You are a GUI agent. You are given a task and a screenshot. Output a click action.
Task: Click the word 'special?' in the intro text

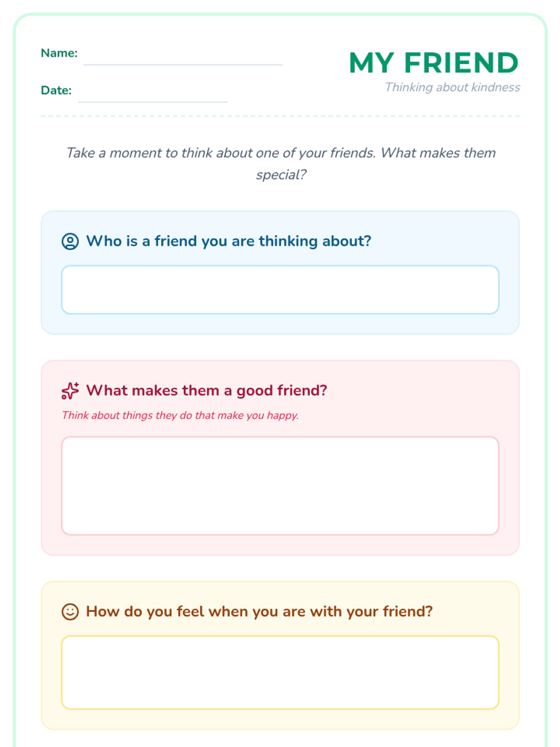281,175
